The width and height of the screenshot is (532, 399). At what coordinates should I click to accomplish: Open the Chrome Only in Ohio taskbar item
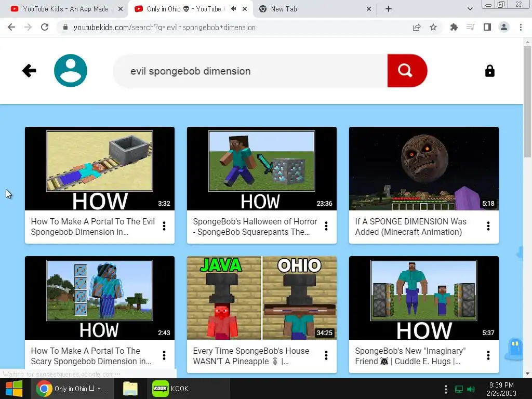coord(72,389)
